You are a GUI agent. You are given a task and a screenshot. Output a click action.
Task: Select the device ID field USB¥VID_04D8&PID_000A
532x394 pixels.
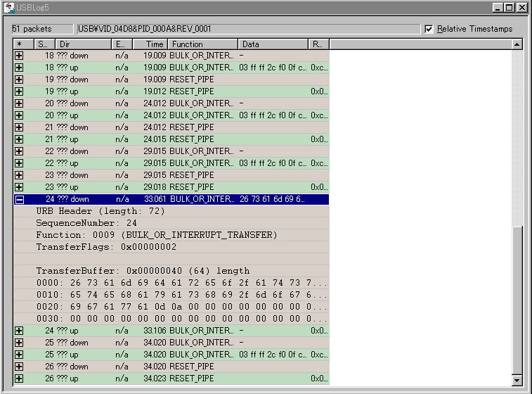pos(248,29)
